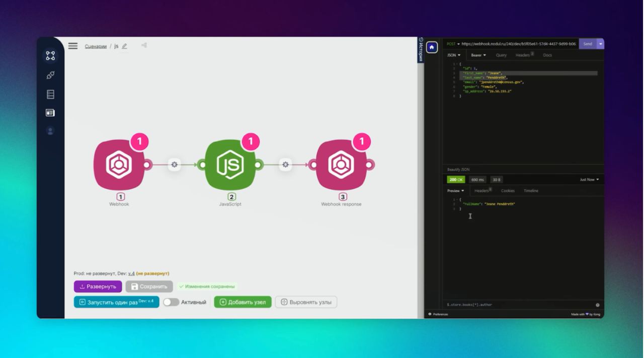This screenshot has height=358, width=644.
Task: Click the input connector of the JavaScript node
Action: [202, 165]
